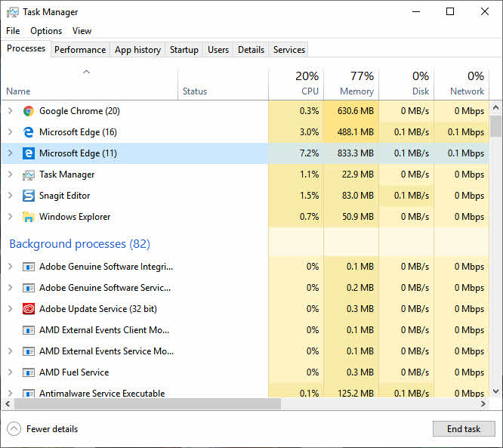Click the AMD External Events Service Mo... icon
The width and height of the screenshot is (503, 448).
pos(29,351)
